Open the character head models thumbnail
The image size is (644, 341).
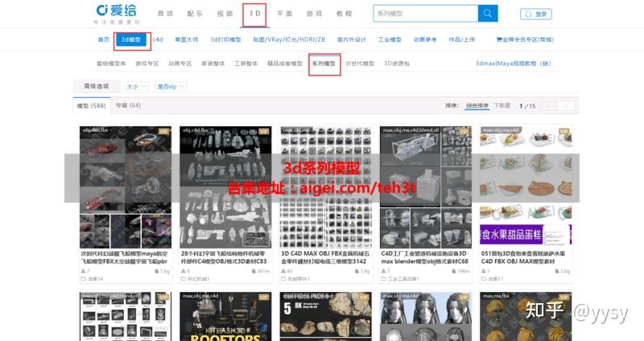click(x=426, y=316)
